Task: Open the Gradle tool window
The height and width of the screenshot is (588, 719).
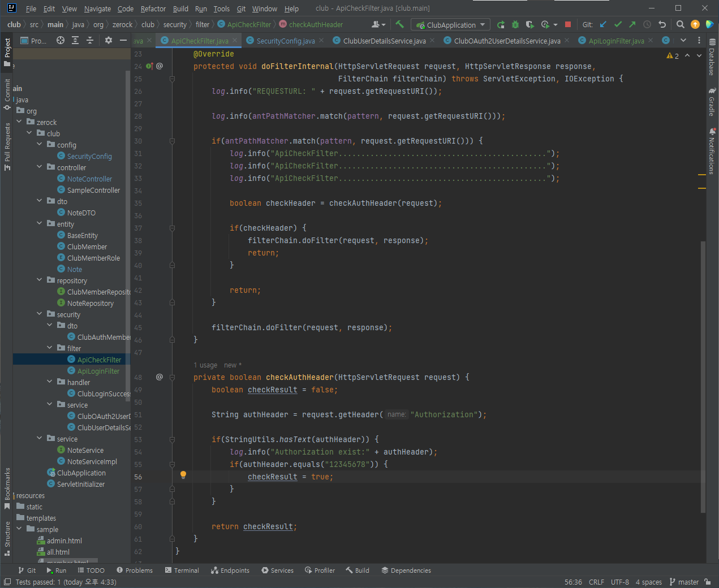Action: point(712,102)
